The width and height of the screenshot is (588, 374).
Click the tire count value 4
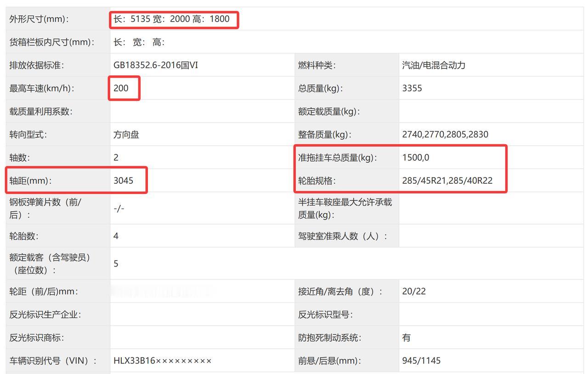coord(115,236)
